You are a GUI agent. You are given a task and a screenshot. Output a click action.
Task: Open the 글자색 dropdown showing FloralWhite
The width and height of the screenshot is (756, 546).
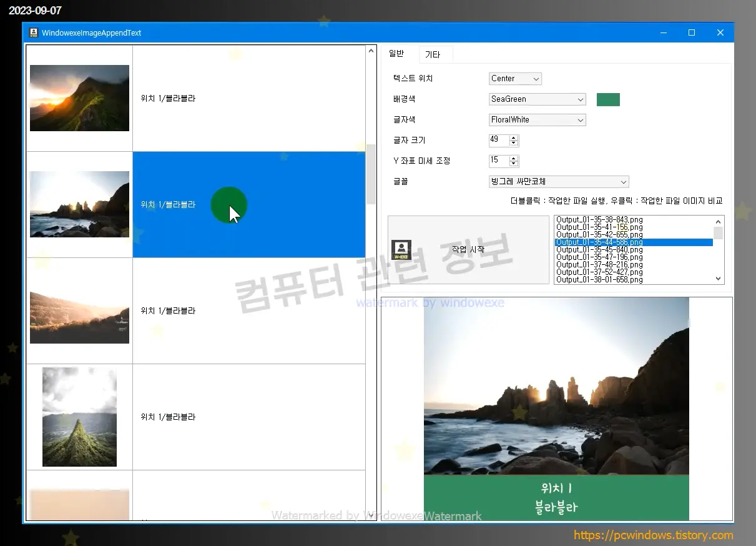coord(538,120)
